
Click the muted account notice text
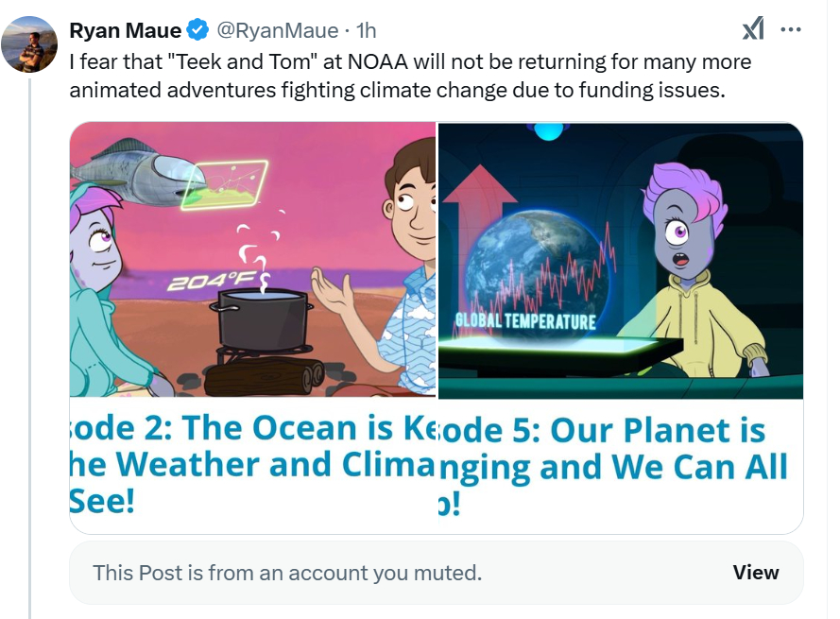coord(287,573)
